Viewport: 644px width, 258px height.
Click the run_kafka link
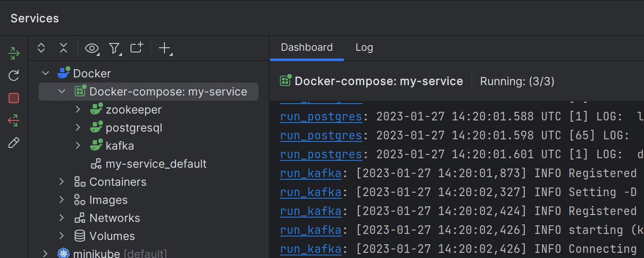(310, 173)
